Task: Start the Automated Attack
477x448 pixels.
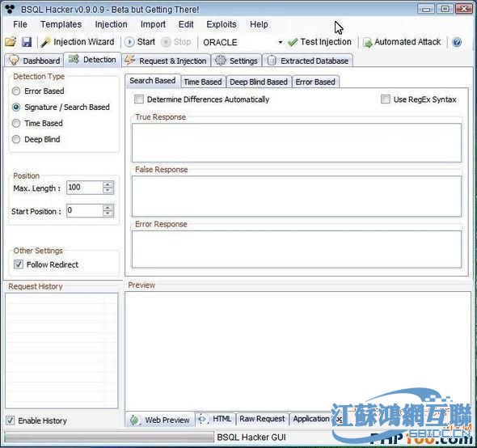Action: point(402,42)
